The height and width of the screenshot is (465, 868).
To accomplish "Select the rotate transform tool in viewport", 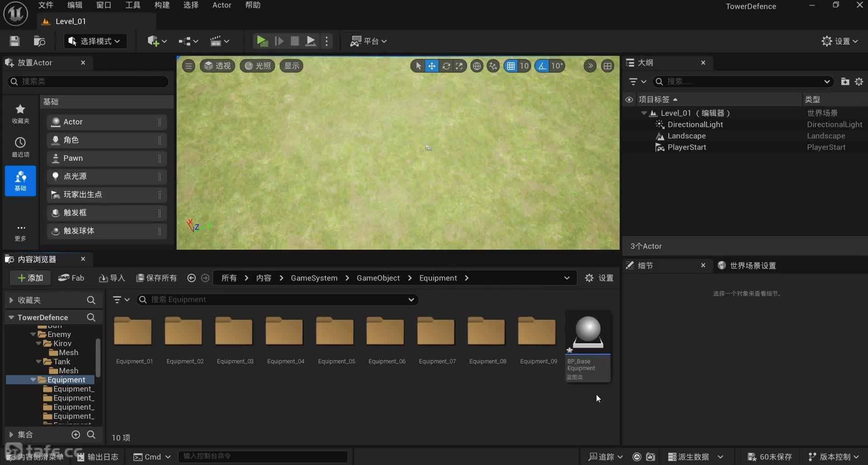I will [x=446, y=66].
